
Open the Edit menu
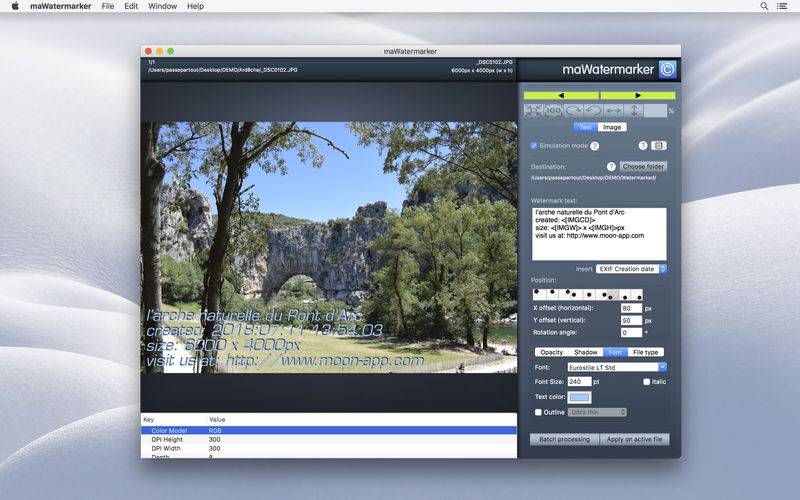pyautogui.click(x=131, y=6)
